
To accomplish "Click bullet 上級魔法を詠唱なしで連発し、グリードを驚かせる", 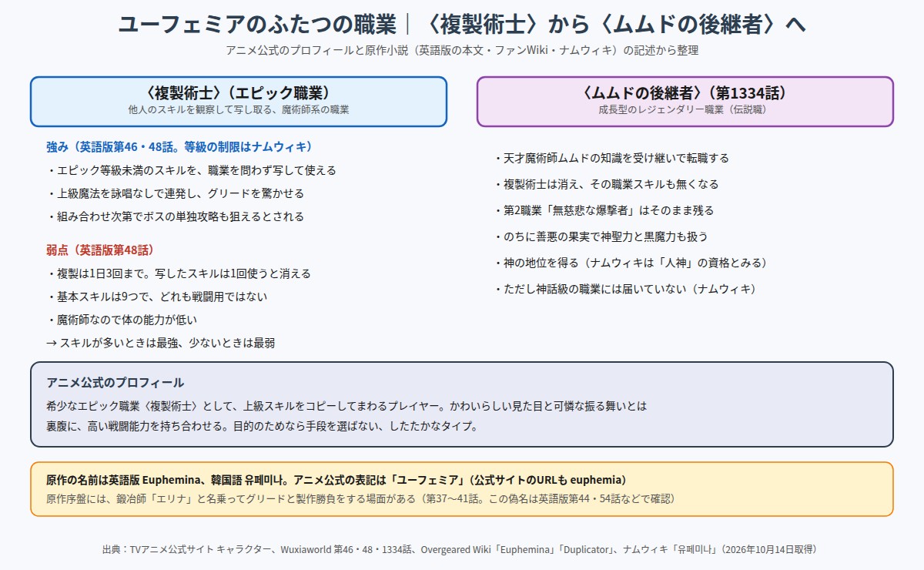I will click(x=175, y=193).
